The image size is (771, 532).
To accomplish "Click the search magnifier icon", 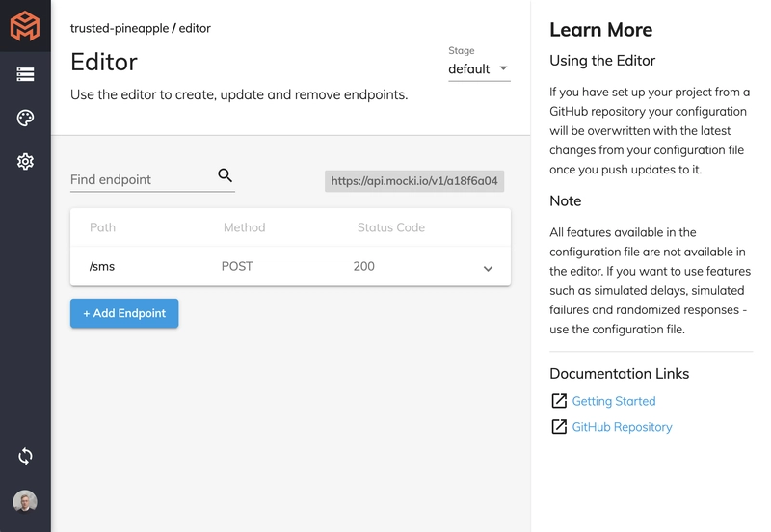I will [x=226, y=175].
